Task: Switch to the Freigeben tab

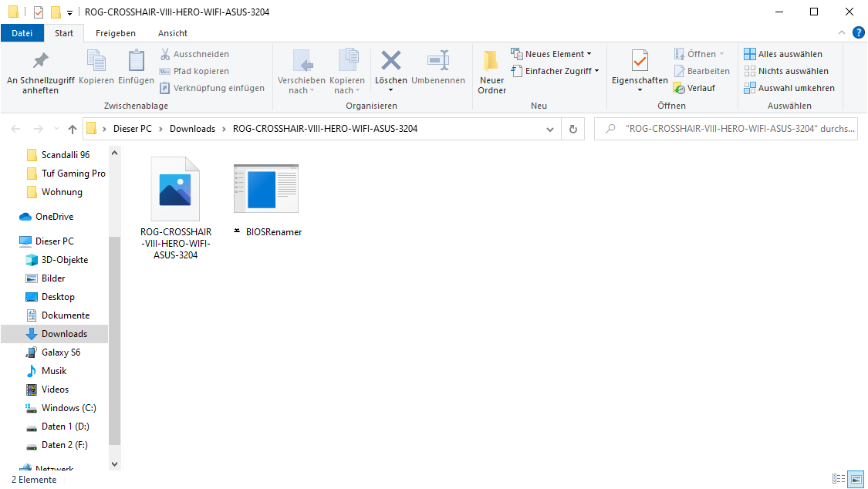Action: (115, 33)
